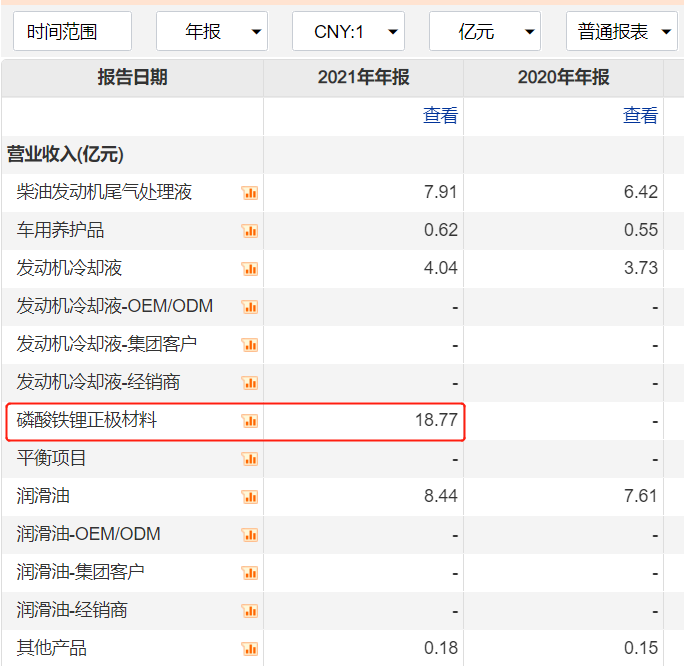Image resolution: width=684 pixels, height=666 pixels.
Task: Show chart for 发动机冷却液-OEM/ODM row
Action: [250, 307]
